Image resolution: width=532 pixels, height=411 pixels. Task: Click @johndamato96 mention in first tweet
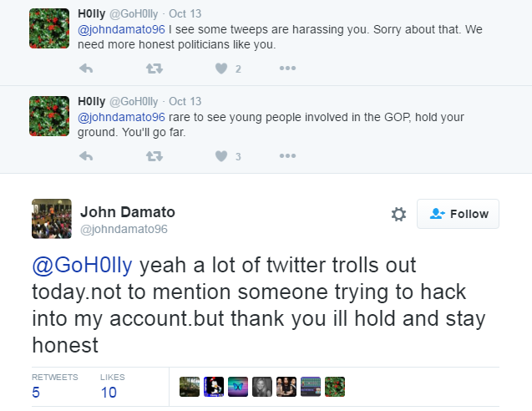pyautogui.click(x=122, y=29)
